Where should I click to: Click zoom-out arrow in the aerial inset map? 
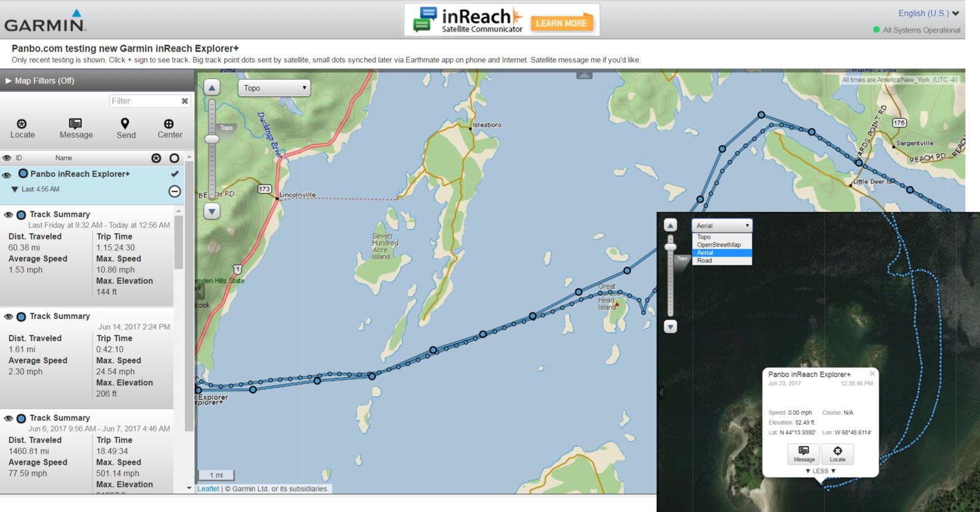(671, 326)
